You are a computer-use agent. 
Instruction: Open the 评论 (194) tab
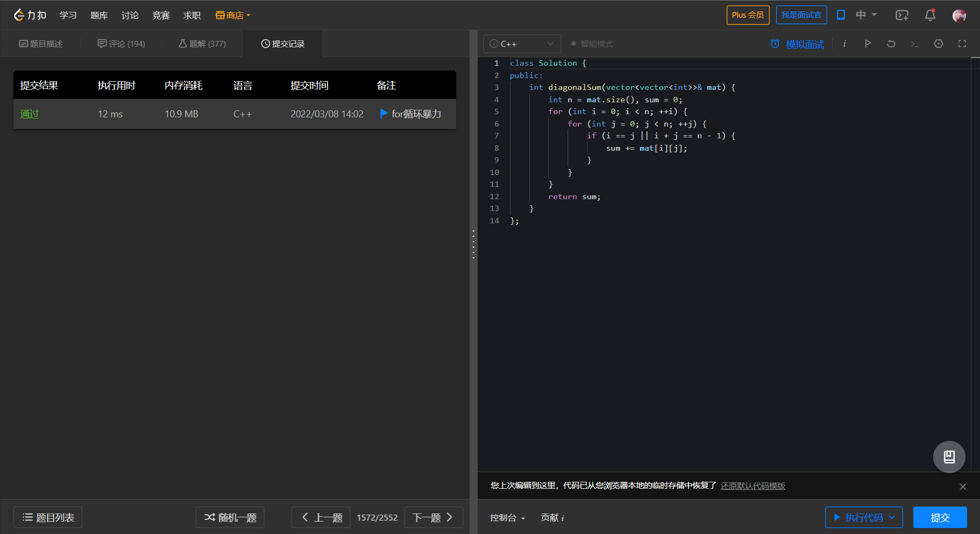pyautogui.click(x=122, y=44)
